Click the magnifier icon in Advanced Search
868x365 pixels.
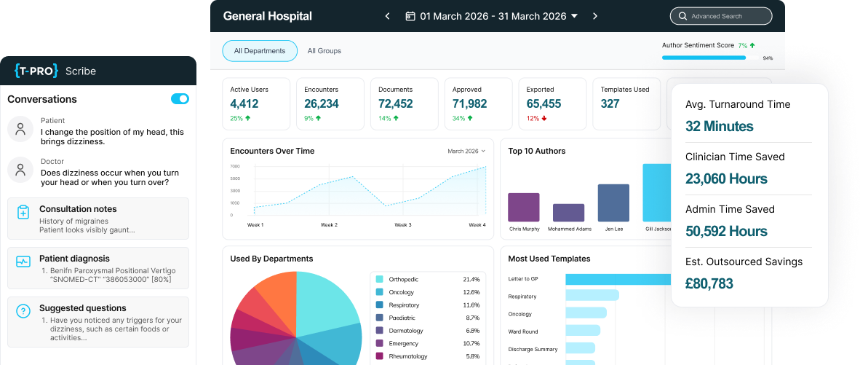[682, 16]
